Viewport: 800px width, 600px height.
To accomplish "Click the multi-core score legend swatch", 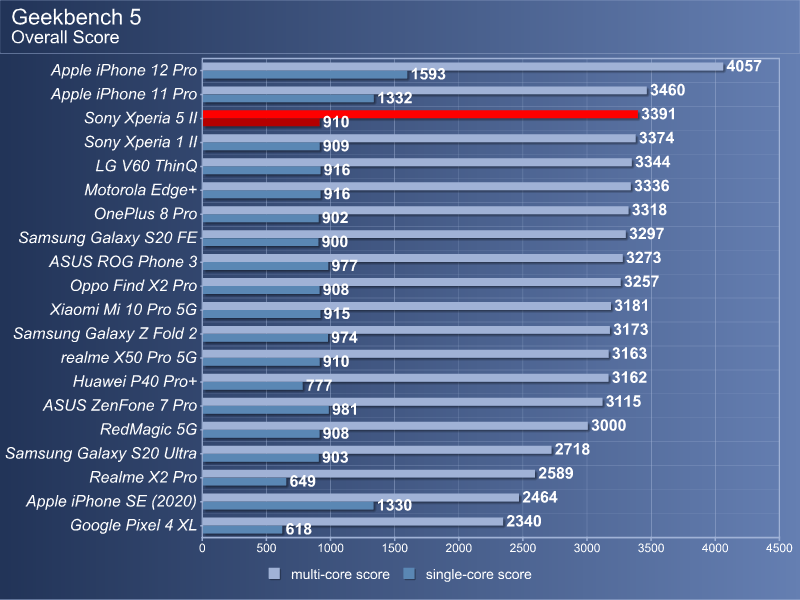I will click(x=274, y=574).
